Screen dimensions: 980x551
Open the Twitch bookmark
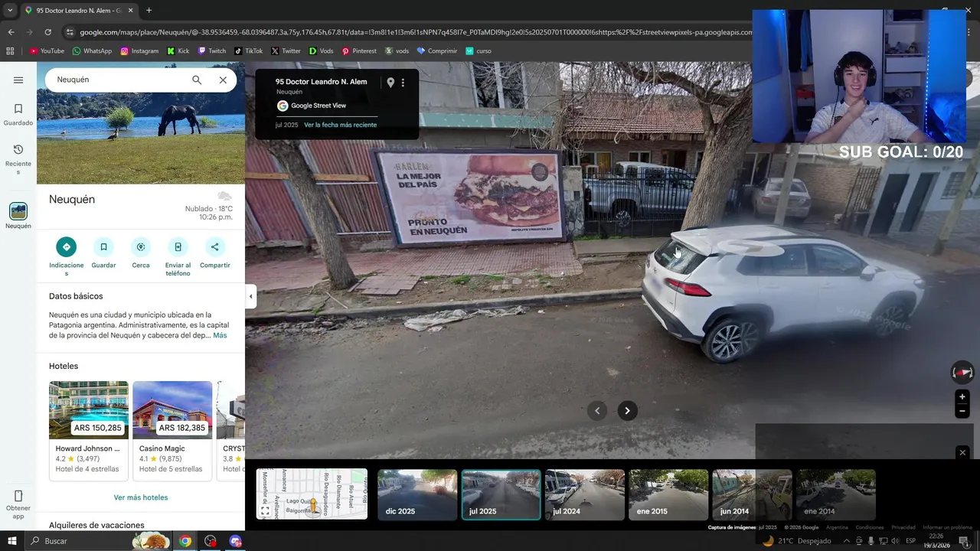point(212,51)
